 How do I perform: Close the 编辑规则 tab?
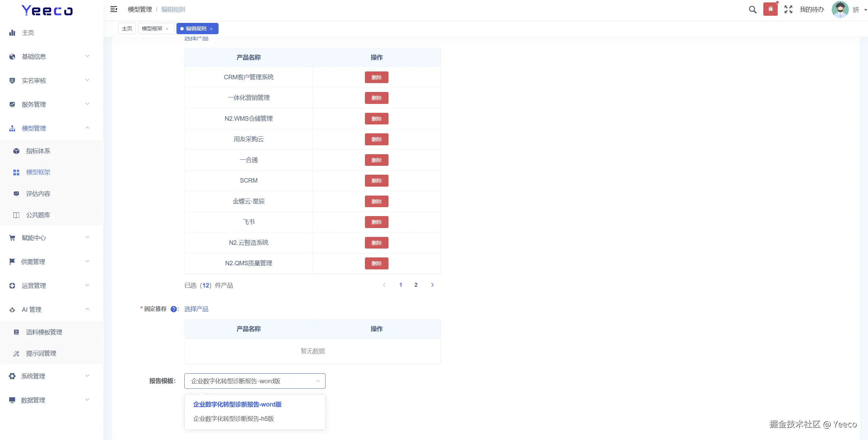[211, 29]
